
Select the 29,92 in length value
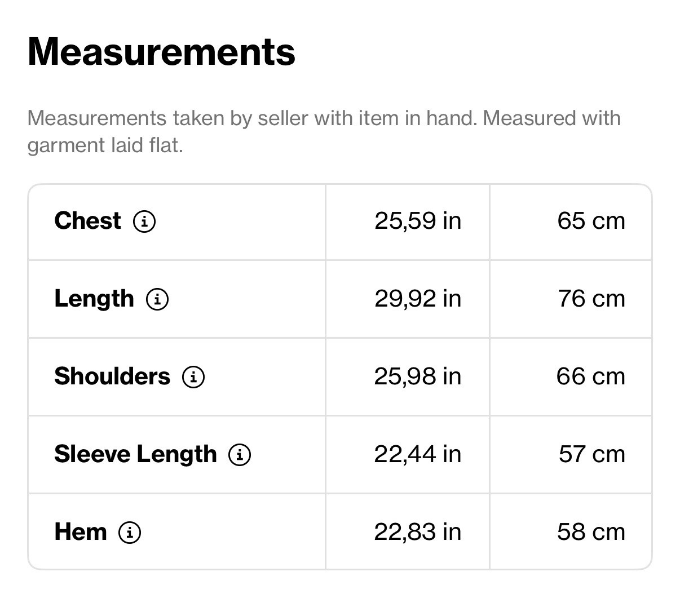coord(418,299)
